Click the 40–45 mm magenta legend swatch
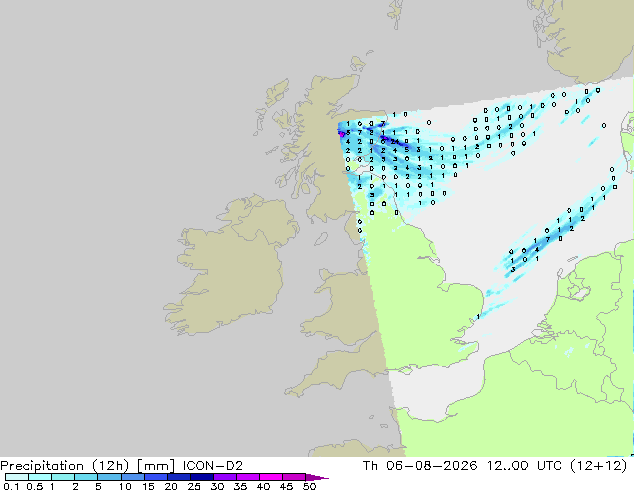The image size is (634, 490). 271,477
